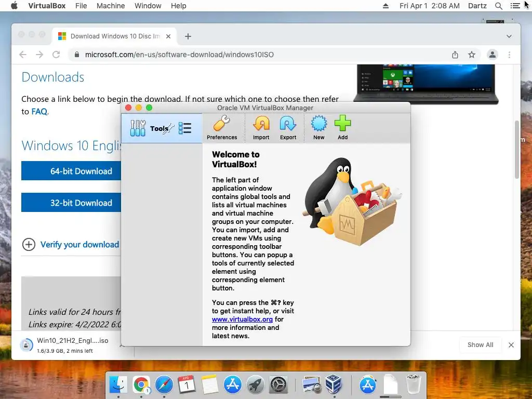Reload the Microsoft download page
This screenshot has width=532, height=399.
(56, 55)
